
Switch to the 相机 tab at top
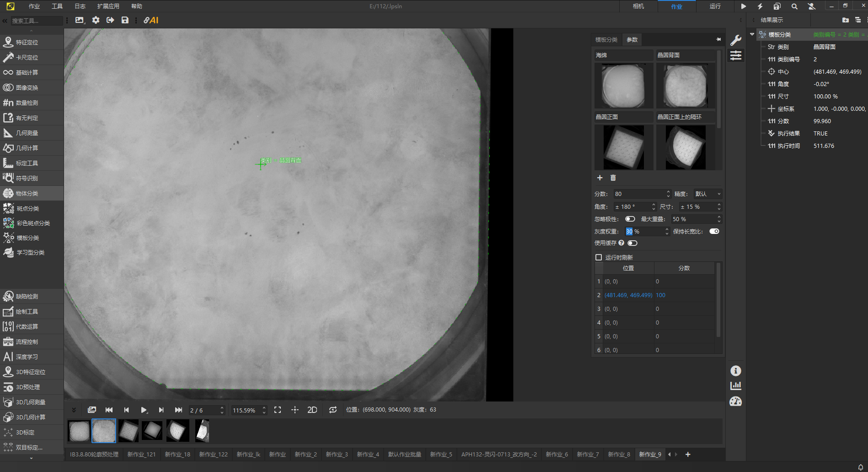click(x=638, y=6)
